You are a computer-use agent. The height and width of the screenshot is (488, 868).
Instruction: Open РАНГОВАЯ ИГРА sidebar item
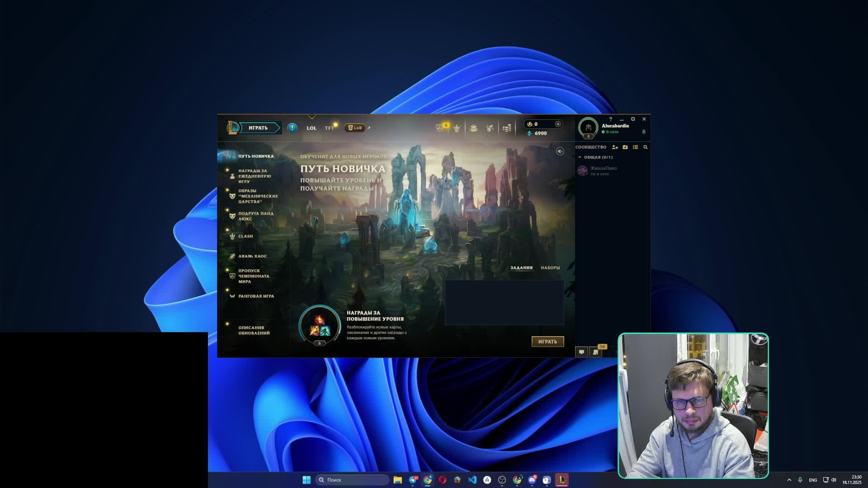coord(256,296)
